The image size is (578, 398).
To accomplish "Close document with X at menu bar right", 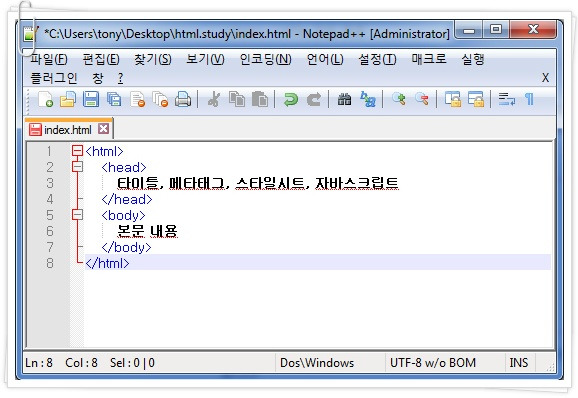I will [x=545, y=78].
